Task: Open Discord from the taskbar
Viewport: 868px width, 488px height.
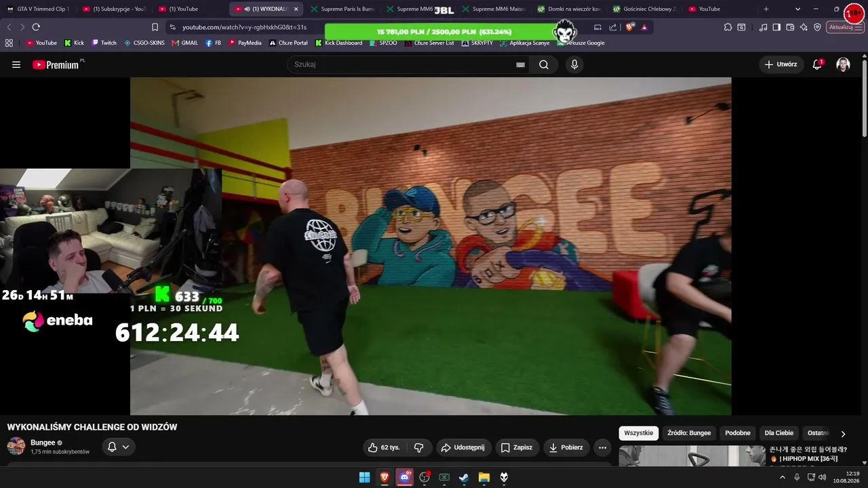Action: point(405,477)
